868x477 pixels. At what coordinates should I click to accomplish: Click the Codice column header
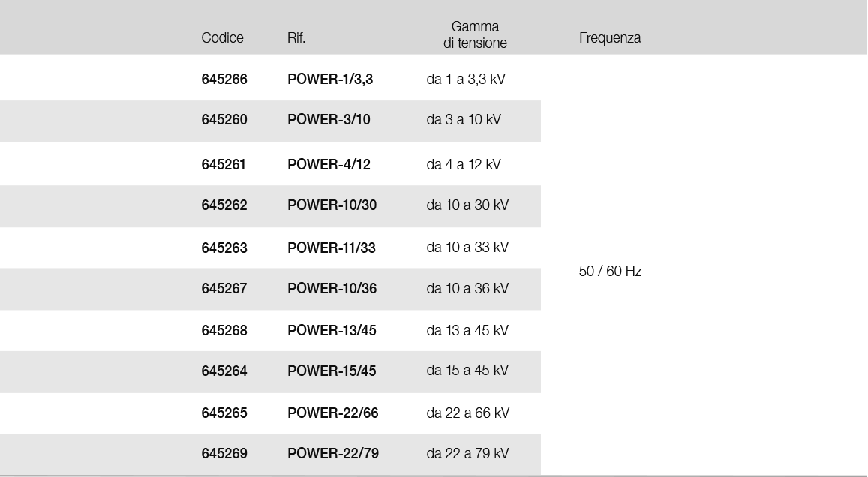(x=222, y=38)
